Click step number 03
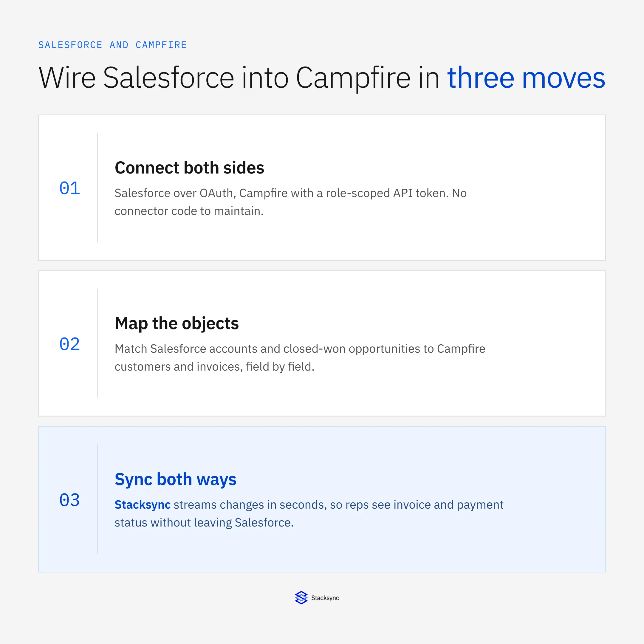 tap(70, 500)
